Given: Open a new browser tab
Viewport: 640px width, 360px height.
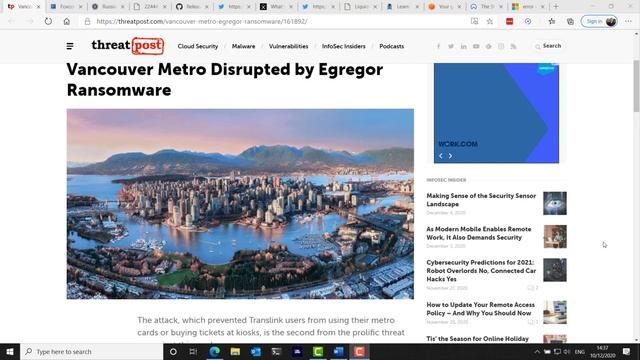Looking at the screenshot, I should (556, 7).
